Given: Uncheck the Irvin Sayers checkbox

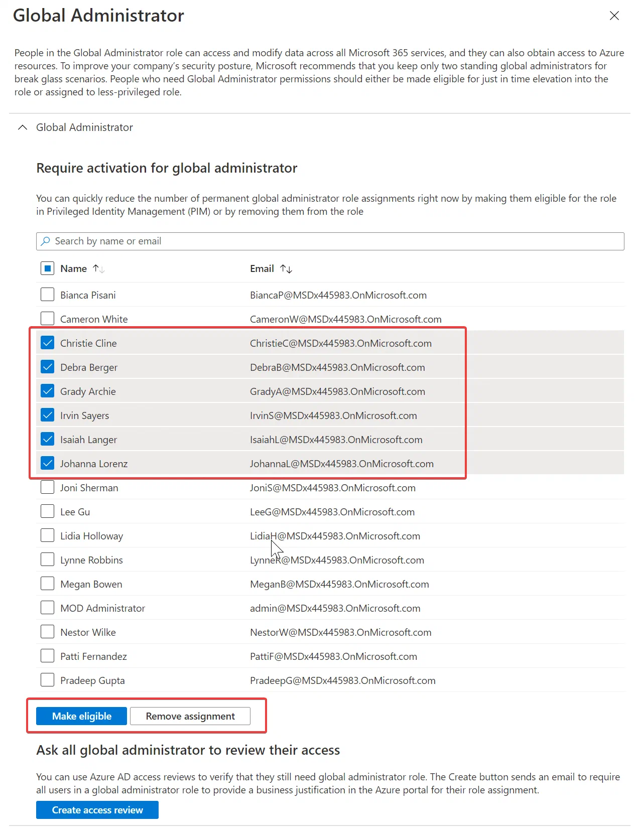Looking at the screenshot, I should 47,415.
